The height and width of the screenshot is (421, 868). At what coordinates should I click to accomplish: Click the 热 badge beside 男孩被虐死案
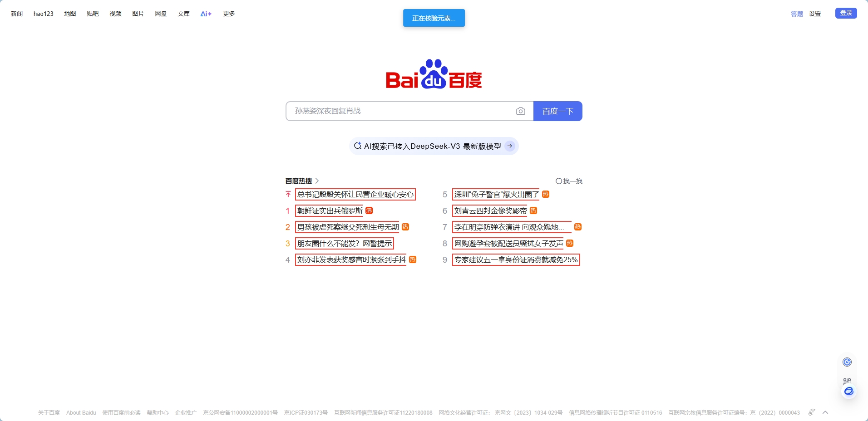click(x=405, y=227)
